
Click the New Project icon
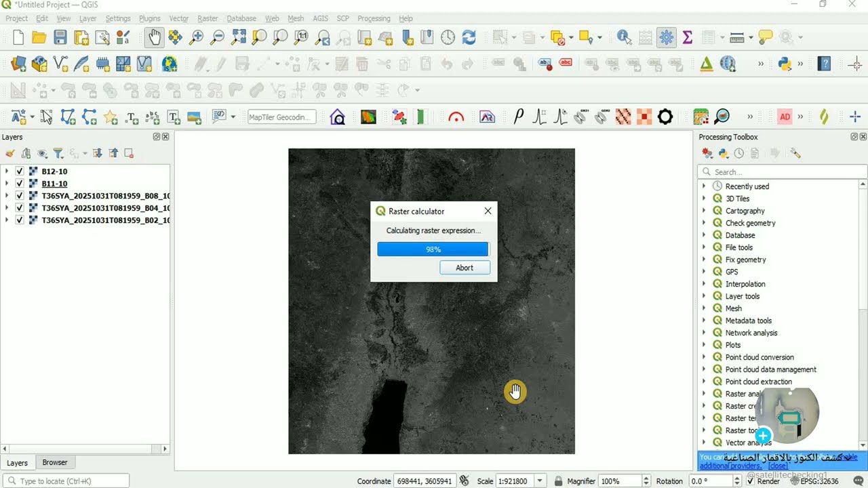[18, 37]
